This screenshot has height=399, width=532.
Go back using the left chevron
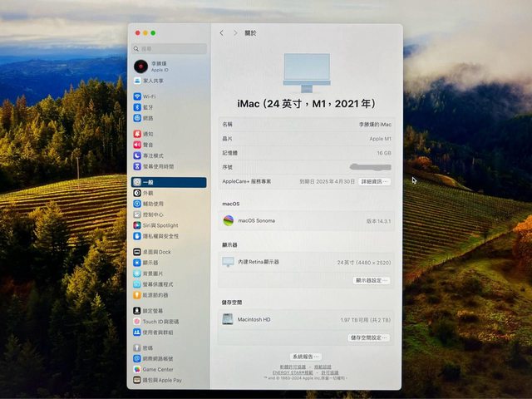(222, 33)
